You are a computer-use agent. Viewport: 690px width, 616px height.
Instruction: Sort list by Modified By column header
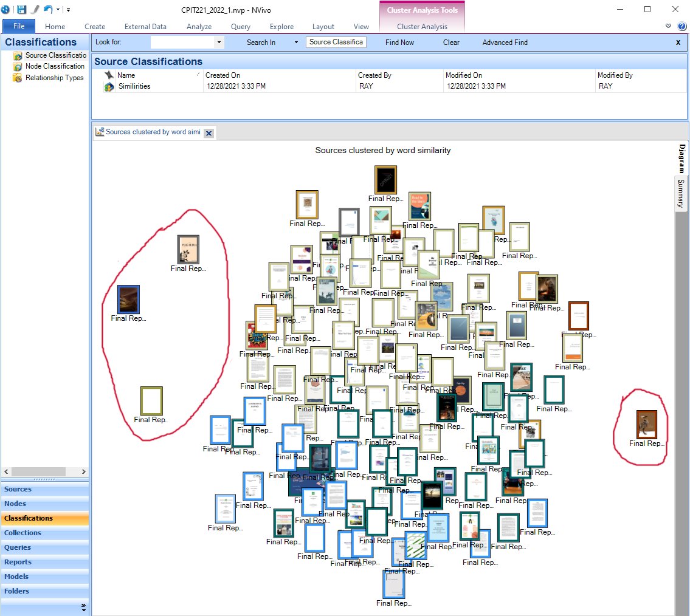click(x=641, y=75)
